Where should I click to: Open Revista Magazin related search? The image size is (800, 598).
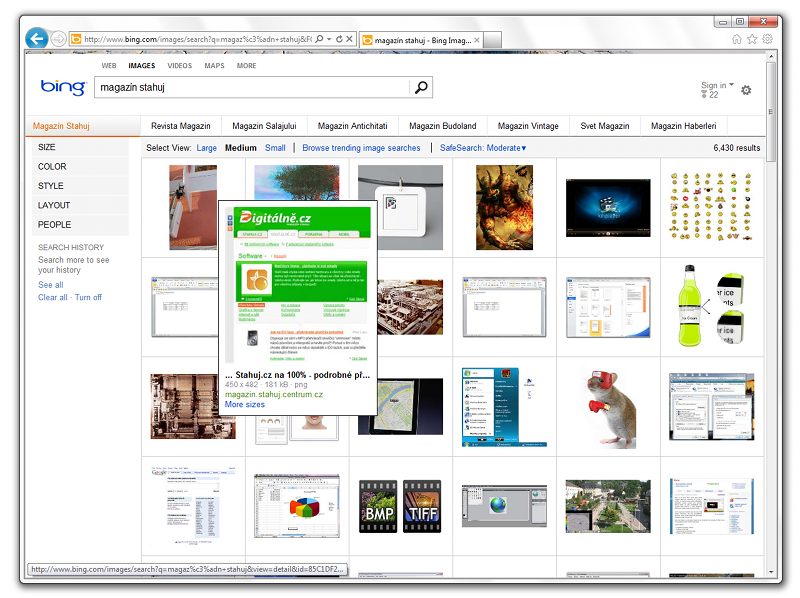(181, 126)
